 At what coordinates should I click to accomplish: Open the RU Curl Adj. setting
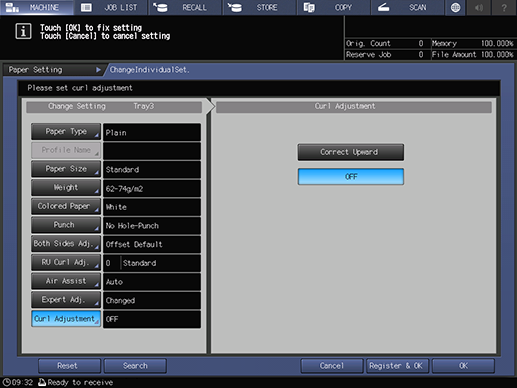click(66, 262)
